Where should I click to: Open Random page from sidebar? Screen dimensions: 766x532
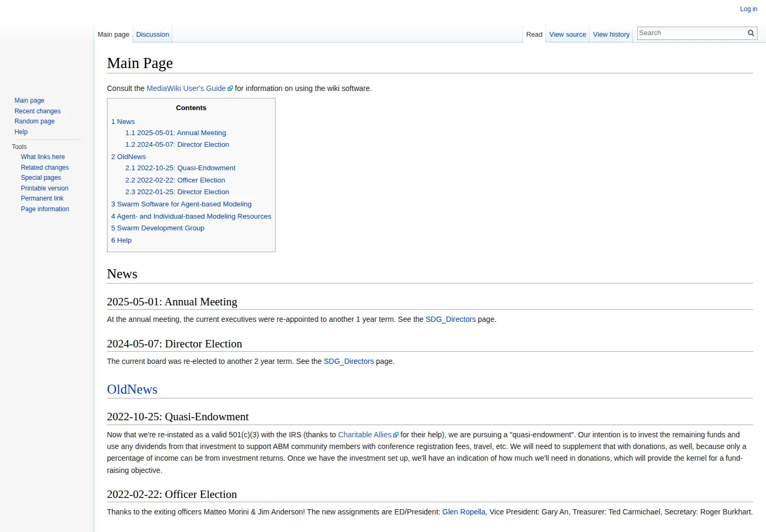[34, 121]
